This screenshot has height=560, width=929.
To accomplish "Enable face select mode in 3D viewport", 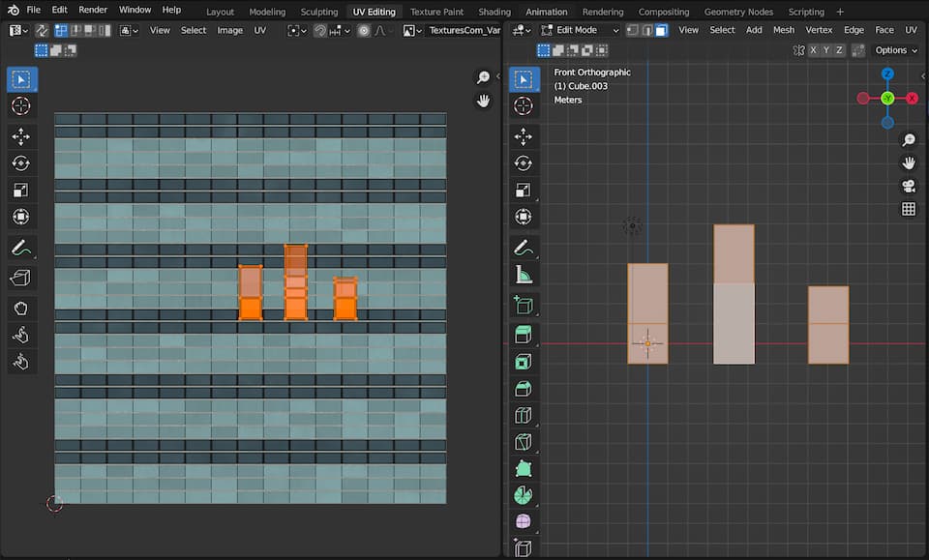I will 661,30.
